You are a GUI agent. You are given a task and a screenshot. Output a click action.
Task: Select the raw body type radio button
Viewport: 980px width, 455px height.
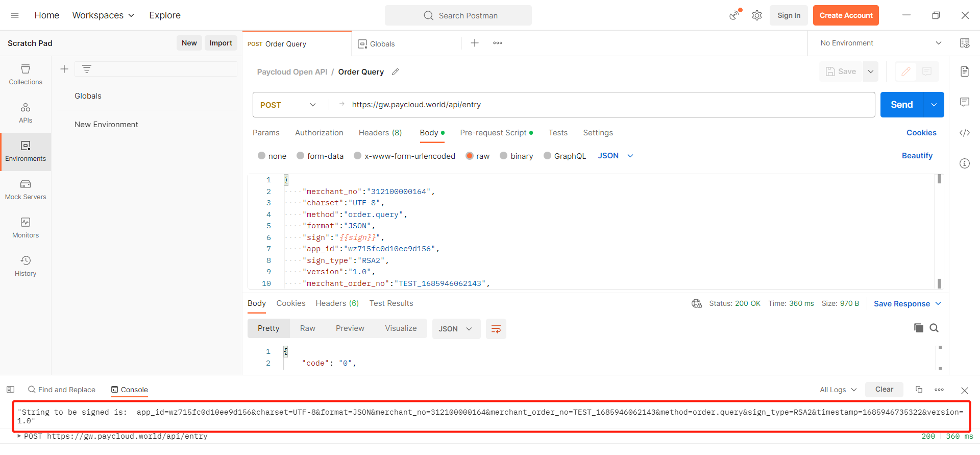point(470,156)
